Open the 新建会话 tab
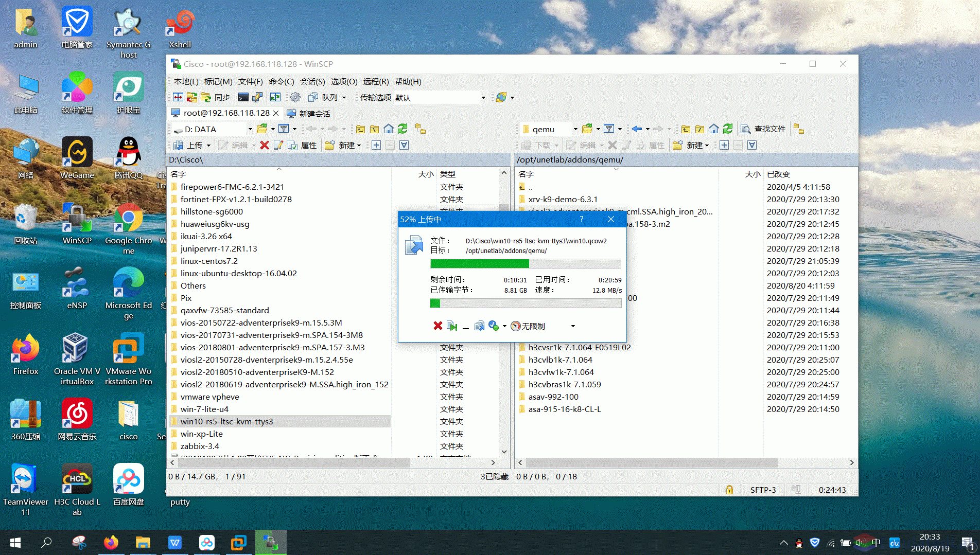 pyautogui.click(x=309, y=114)
